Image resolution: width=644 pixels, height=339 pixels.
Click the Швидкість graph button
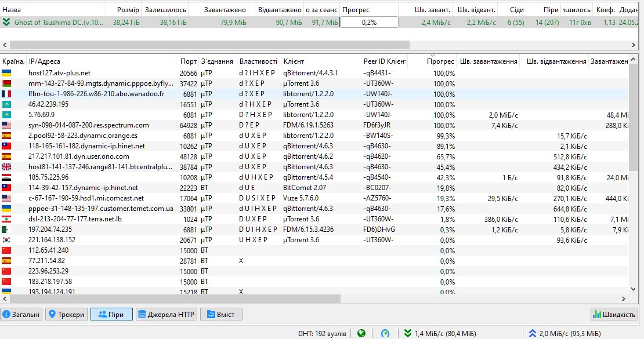614,315
